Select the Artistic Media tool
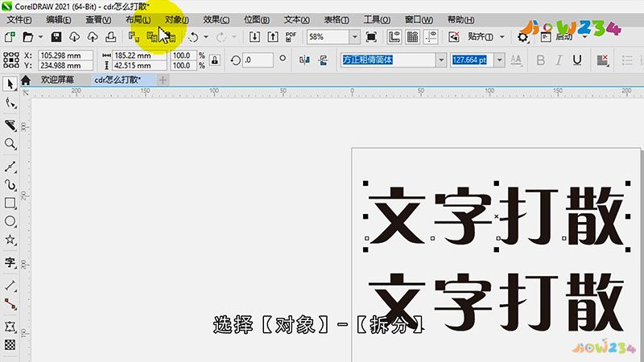This screenshot has width=644, height=362. pos(10,185)
